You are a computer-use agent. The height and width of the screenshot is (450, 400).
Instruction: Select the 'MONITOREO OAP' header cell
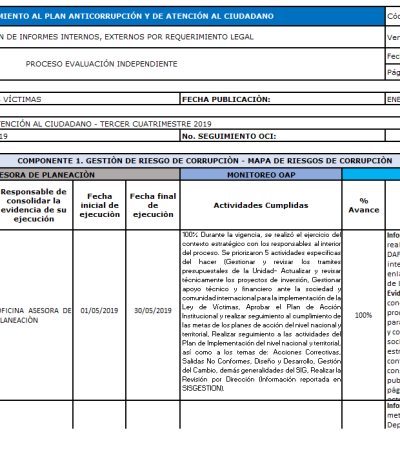[261, 175]
